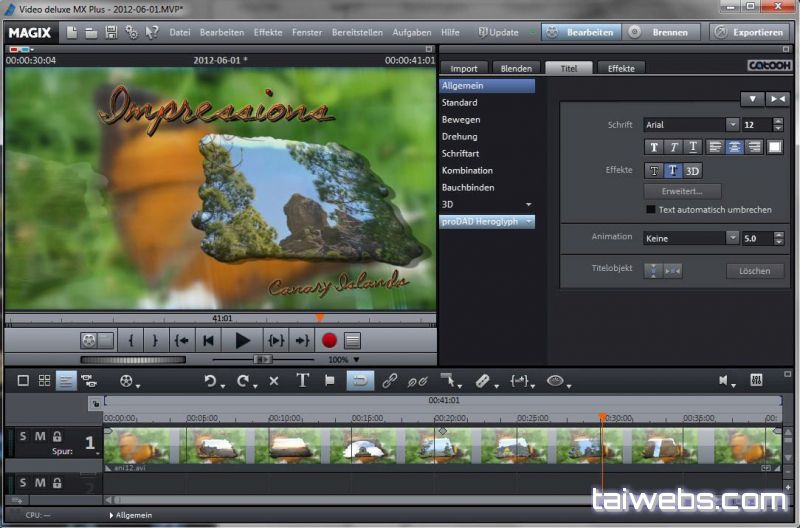
Task: Click the Erweitert... button
Action: pos(681,191)
